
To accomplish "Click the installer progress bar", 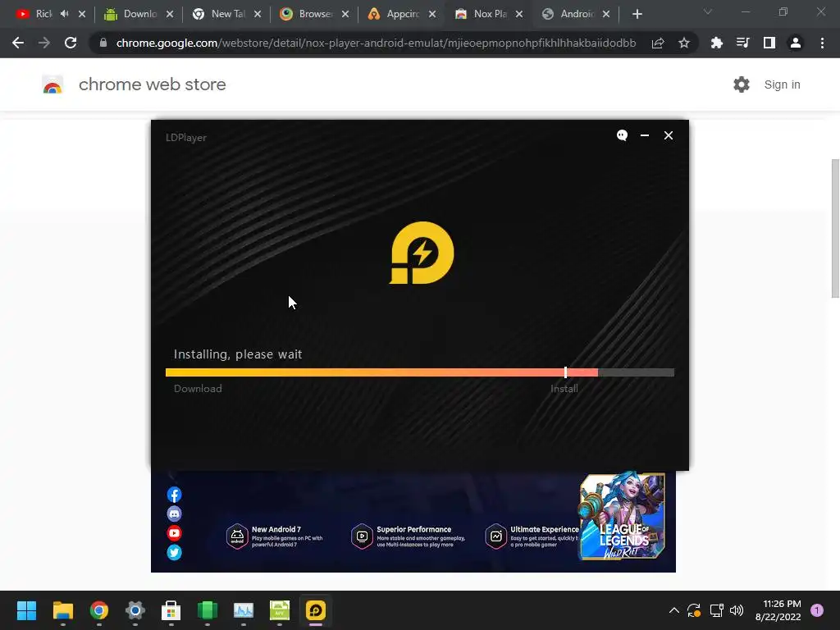I will (419, 372).
